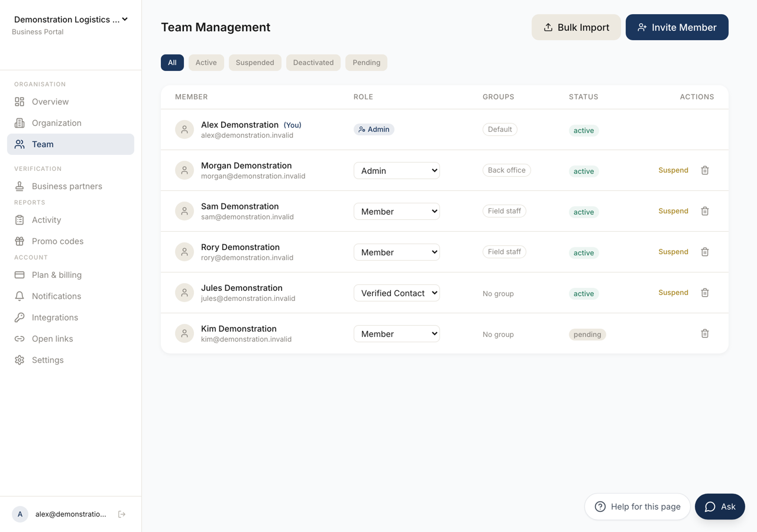Click the Settings gear icon

(20, 360)
